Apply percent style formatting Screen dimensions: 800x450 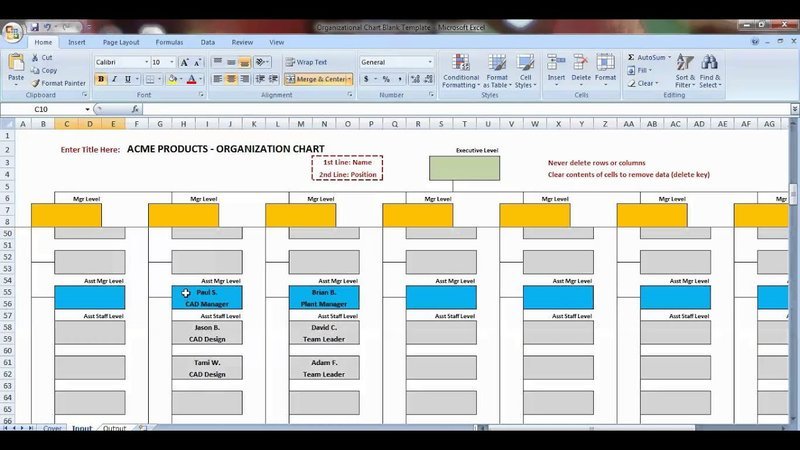386,79
